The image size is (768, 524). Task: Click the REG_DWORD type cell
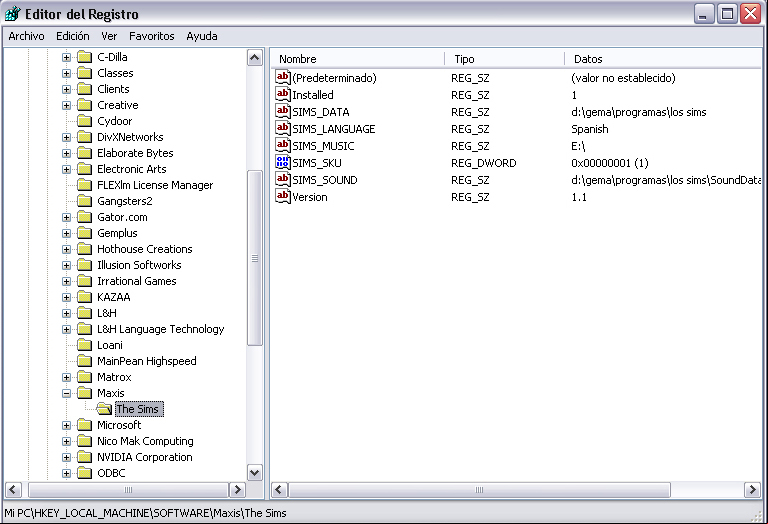point(483,163)
